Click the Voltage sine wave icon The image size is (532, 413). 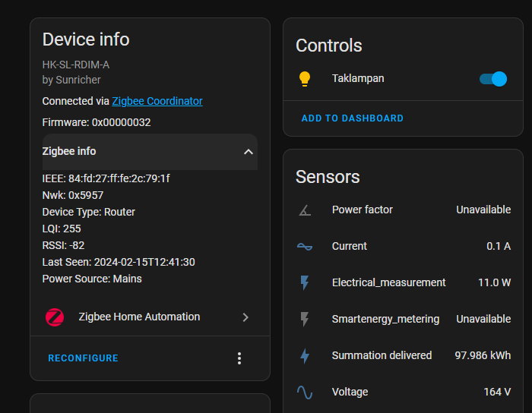(305, 392)
